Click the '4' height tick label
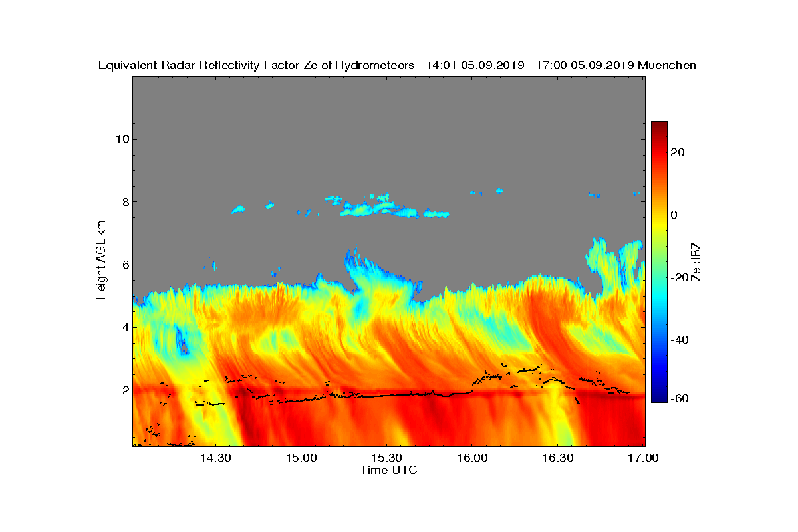Image resolution: width=798 pixels, height=532 pixels. [x=125, y=327]
